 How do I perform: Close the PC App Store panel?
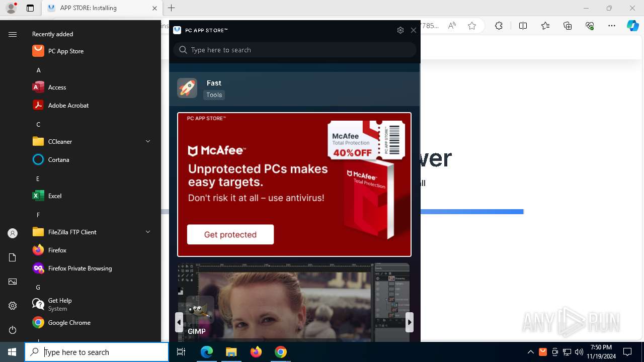414,30
